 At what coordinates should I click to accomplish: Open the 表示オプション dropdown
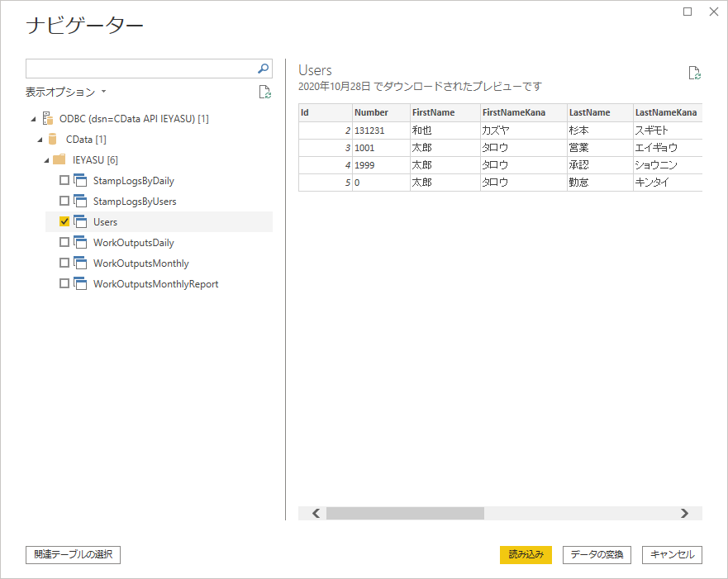point(66,92)
